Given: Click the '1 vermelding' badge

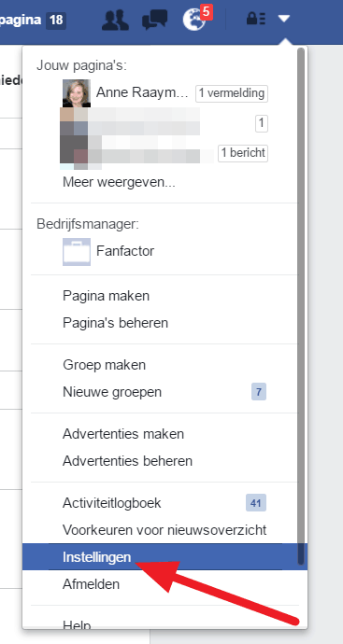Looking at the screenshot, I should coord(232,93).
